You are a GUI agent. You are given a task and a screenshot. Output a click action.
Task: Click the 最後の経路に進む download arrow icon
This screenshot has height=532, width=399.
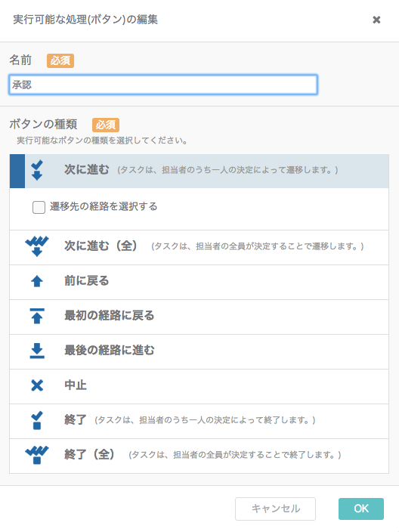(x=37, y=351)
